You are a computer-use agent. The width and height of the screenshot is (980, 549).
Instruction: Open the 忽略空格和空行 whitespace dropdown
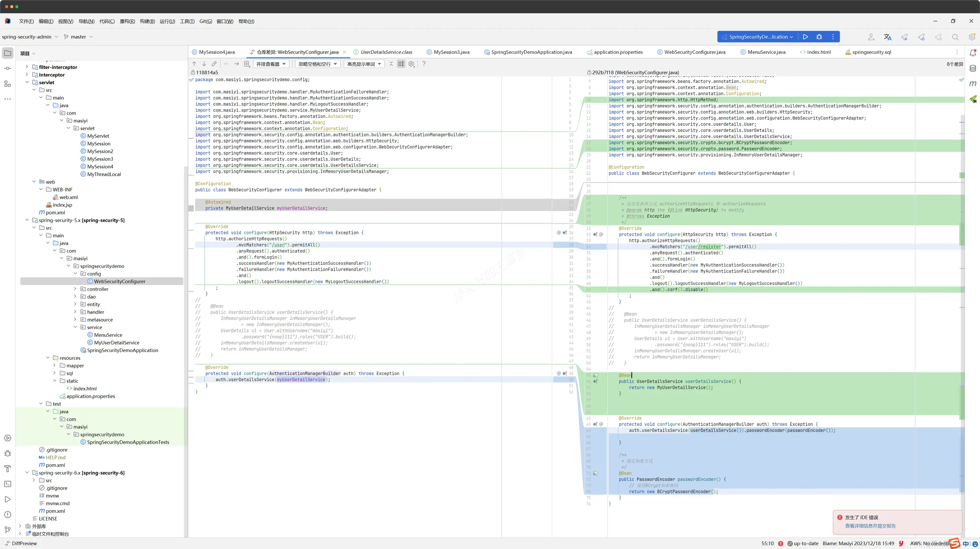pyautogui.click(x=318, y=64)
